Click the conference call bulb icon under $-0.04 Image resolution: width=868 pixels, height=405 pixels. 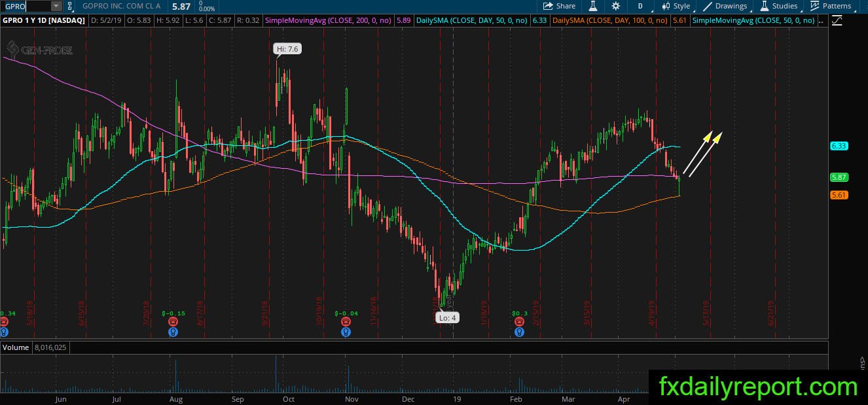click(x=346, y=332)
